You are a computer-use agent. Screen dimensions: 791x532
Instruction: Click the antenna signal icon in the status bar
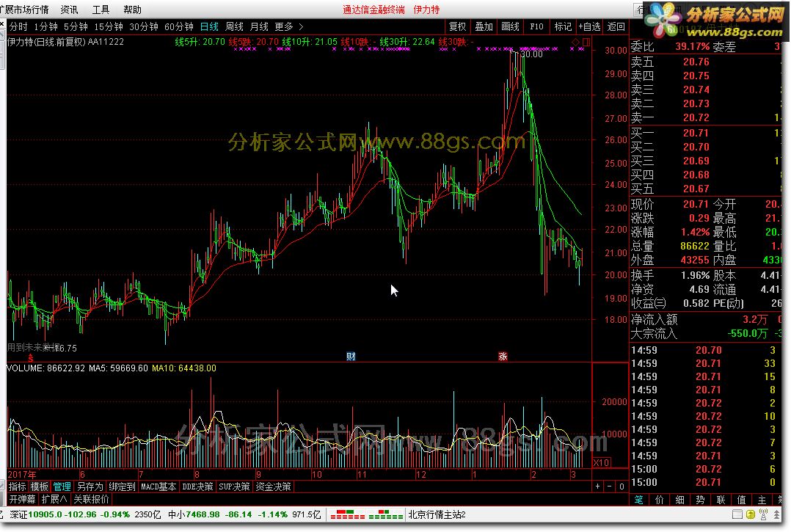tap(763, 514)
